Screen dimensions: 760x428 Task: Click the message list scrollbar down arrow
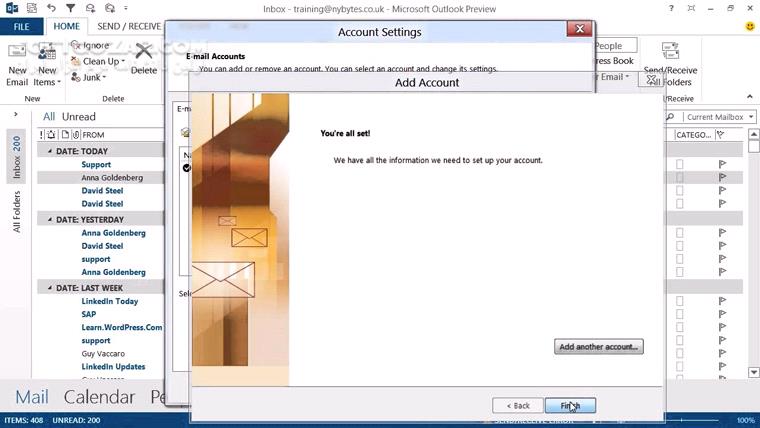[x=753, y=372]
